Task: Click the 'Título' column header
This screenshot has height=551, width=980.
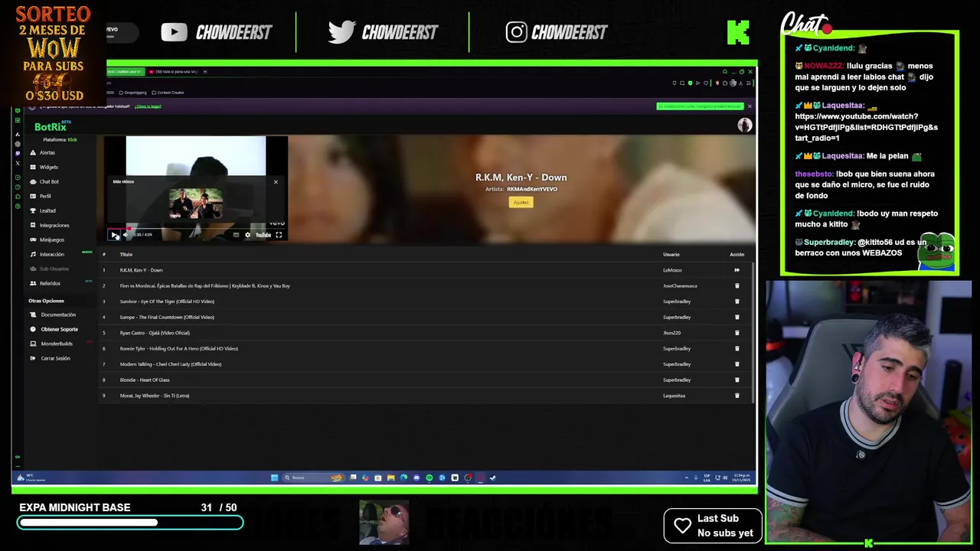Action: [x=126, y=254]
